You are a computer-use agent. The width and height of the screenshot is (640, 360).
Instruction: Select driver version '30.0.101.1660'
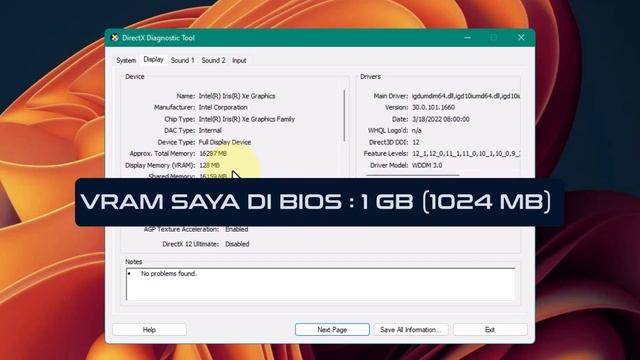[x=433, y=107]
